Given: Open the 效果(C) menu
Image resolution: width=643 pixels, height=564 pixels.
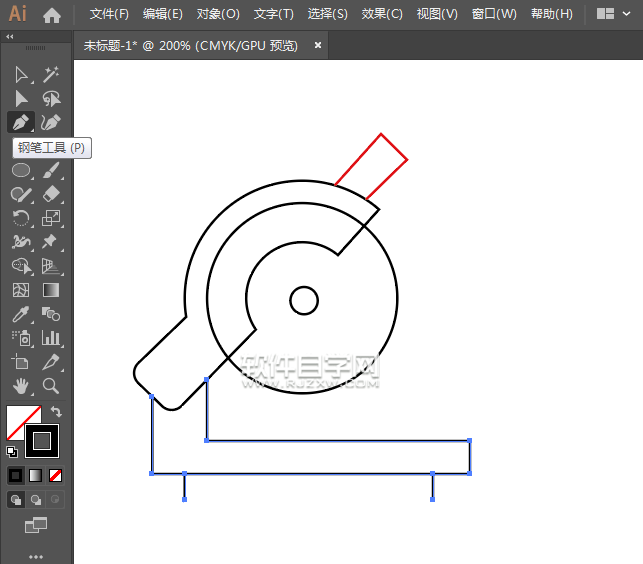Looking at the screenshot, I should 382,14.
